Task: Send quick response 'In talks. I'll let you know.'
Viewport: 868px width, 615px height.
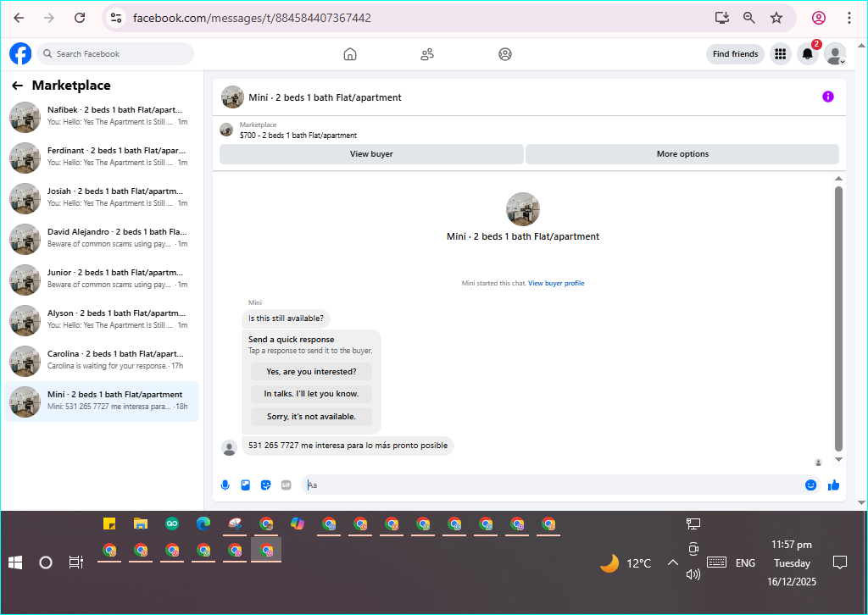Action: coord(311,394)
